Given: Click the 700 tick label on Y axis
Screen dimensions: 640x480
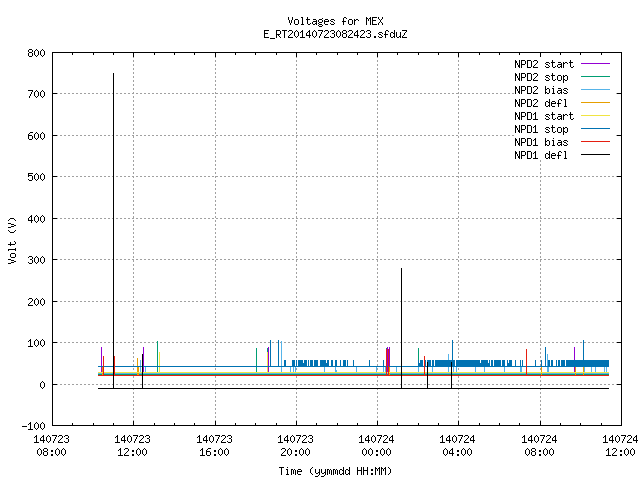Looking at the screenshot, I should 36,94.
